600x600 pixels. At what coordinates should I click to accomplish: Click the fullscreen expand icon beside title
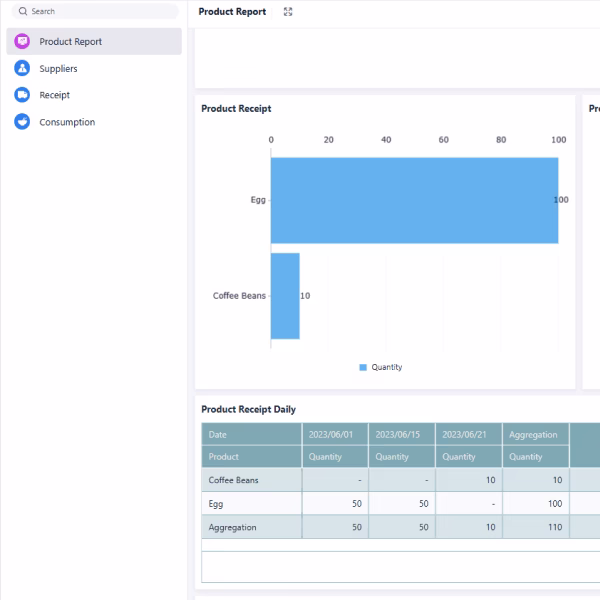coord(288,12)
